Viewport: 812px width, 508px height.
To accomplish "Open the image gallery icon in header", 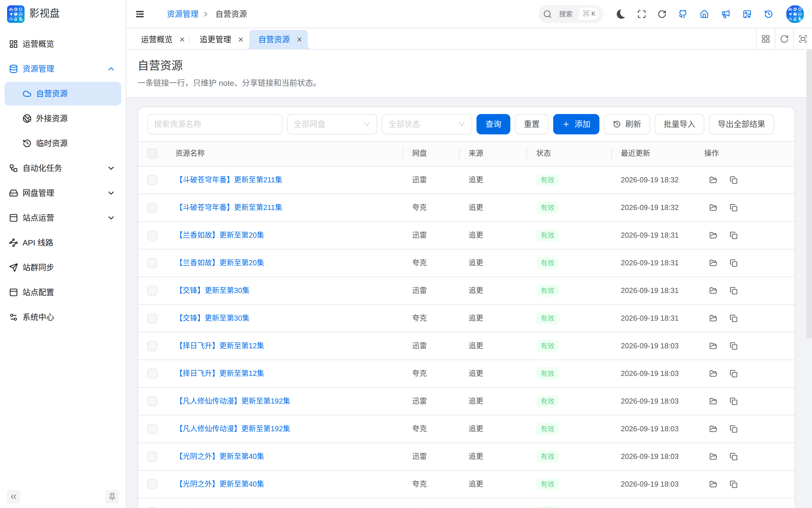I will tap(747, 14).
